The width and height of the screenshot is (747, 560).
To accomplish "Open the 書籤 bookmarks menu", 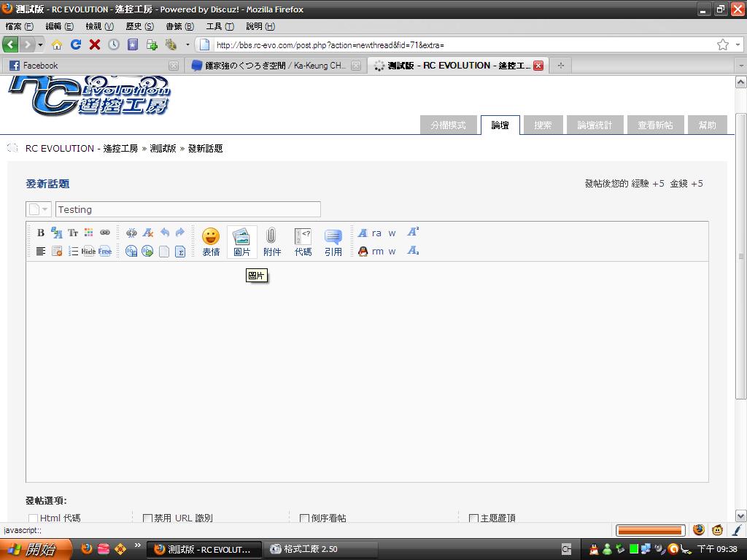I will (x=179, y=26).
